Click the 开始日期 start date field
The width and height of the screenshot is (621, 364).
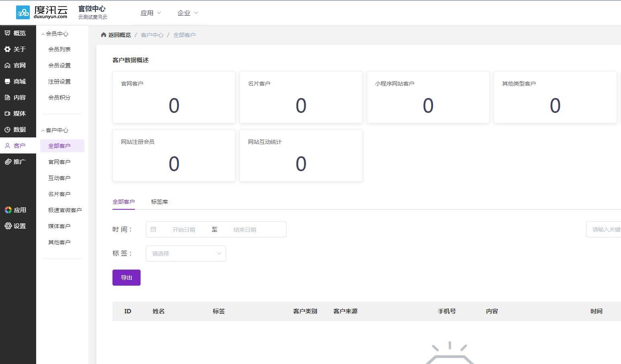(x=184, y=230)
